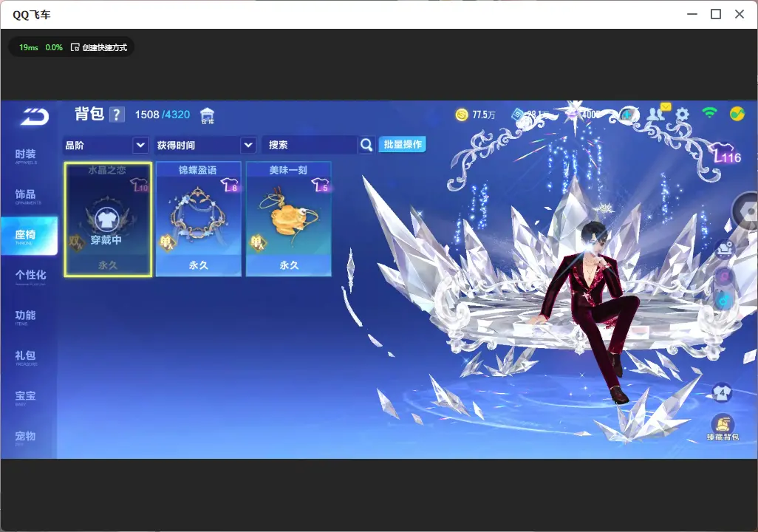
Task: Select the 水晶之恋 seat item card
Action: [x=108, y=219]
